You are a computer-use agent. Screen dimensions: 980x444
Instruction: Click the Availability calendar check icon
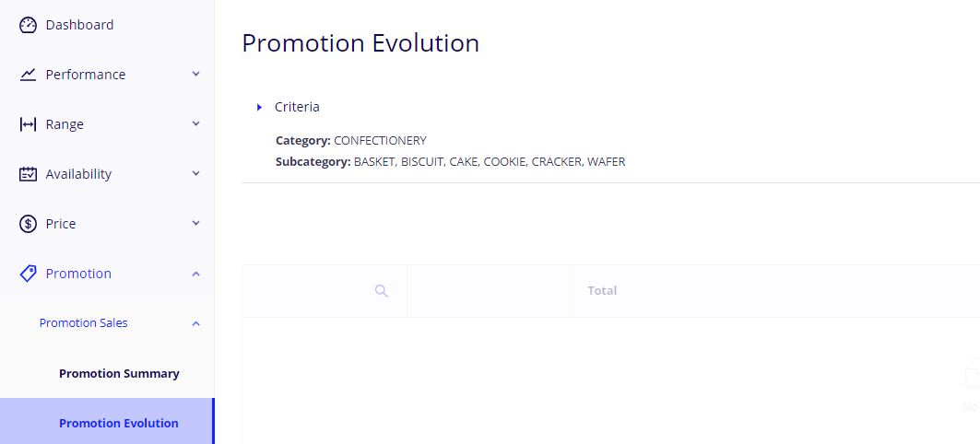pos(28,174)
